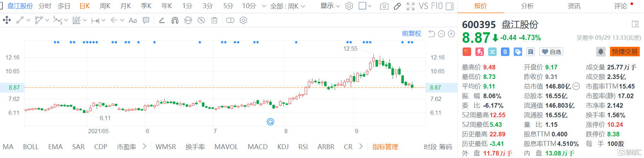
Task: Open the 资讯 news tab
Action: click(574, 6)
